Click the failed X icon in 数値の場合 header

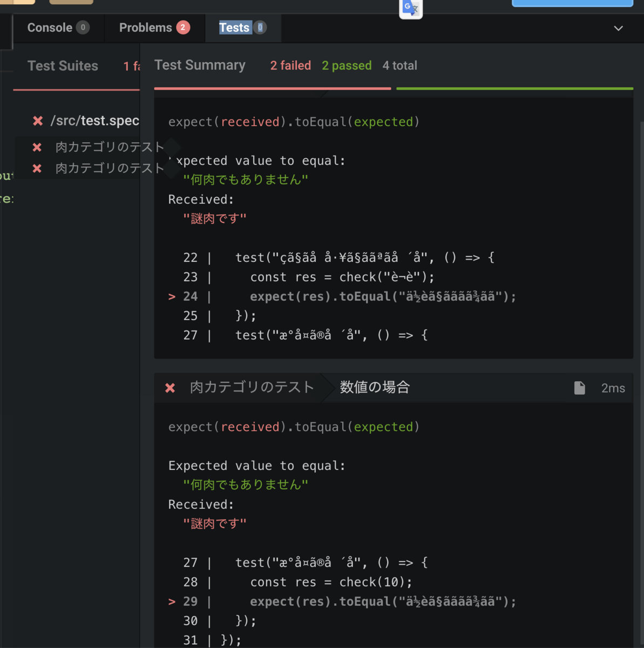point(170,388)
